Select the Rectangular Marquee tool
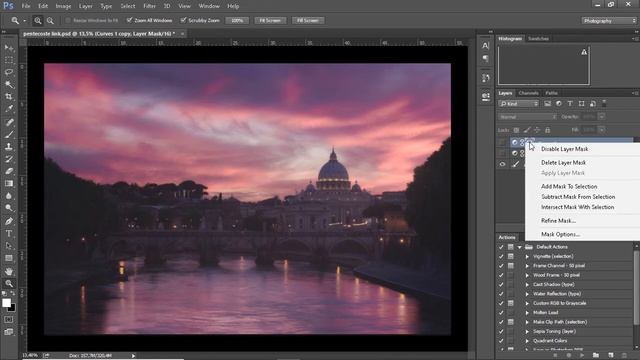Image resolution: width=640 pixels, height=360 pixels. point(9,60)
